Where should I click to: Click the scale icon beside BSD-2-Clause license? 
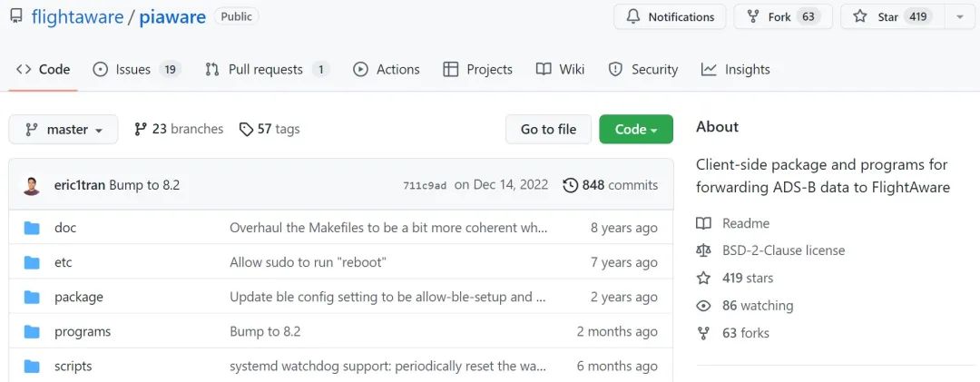tap(703, 250)
